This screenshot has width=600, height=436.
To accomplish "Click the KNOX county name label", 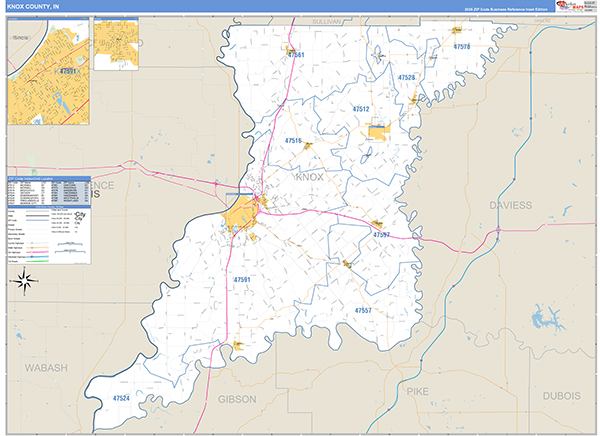I will (310, 177).
